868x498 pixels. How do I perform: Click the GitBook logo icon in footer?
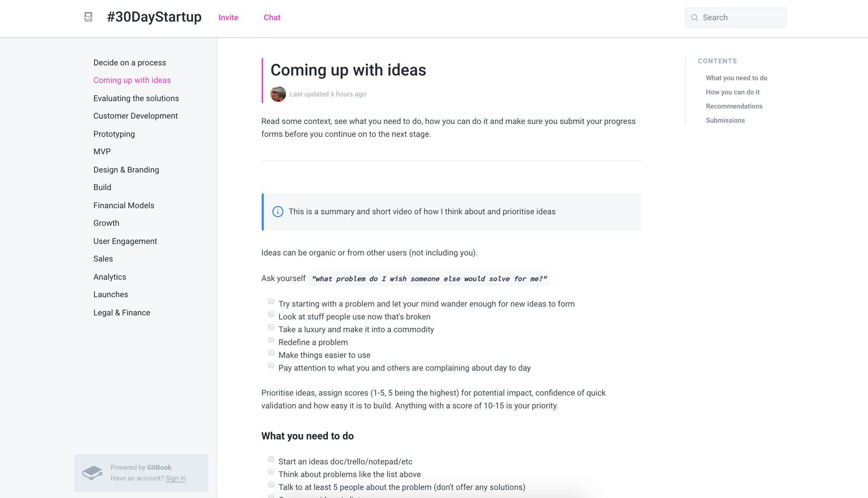(92, 472)
